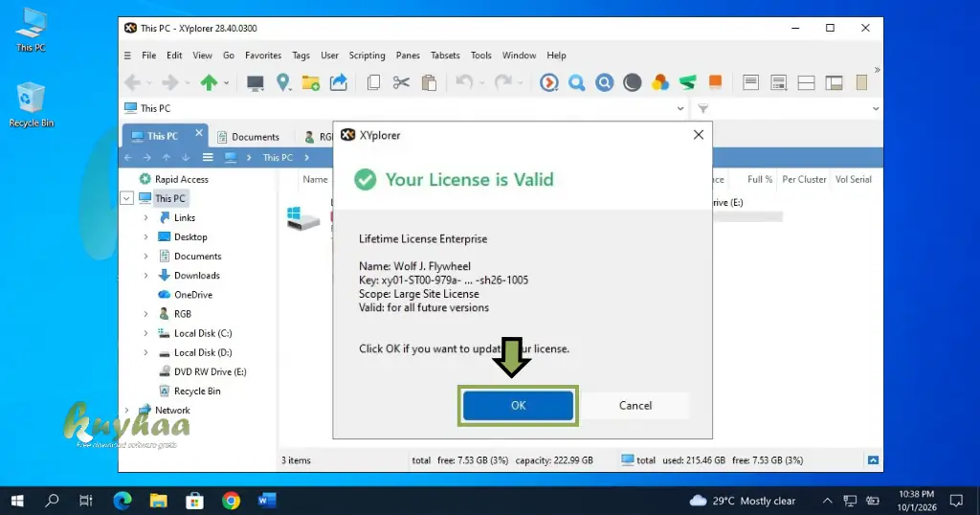Image resolution: width=980 pixels, height=515 pixels.
Task: Open Microsoft Edge from the taskbar
Action: [122, 501]
